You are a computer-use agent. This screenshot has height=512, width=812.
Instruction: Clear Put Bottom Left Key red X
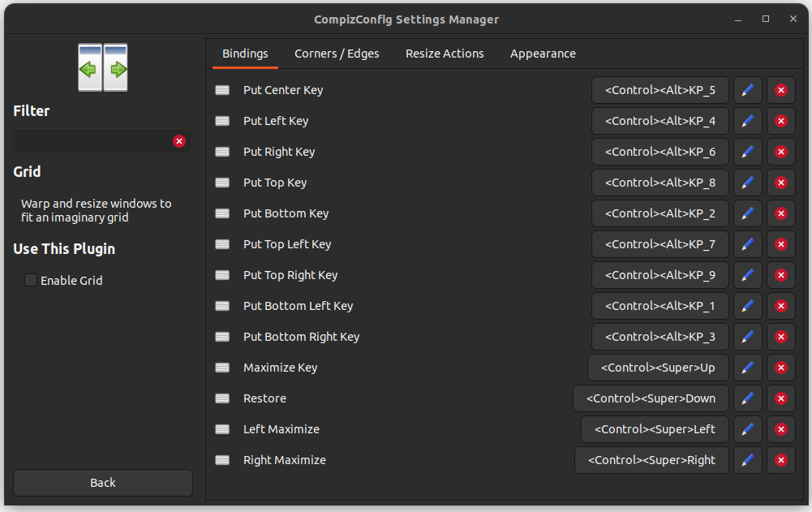(x=781, y=306)
